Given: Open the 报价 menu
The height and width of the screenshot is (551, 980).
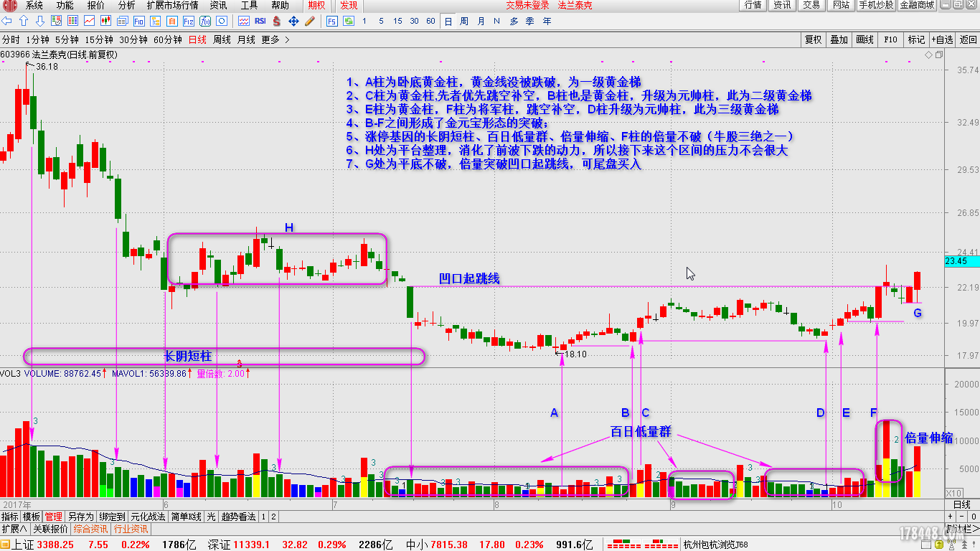Looking at the screenshot, I should tap(95, 5).
